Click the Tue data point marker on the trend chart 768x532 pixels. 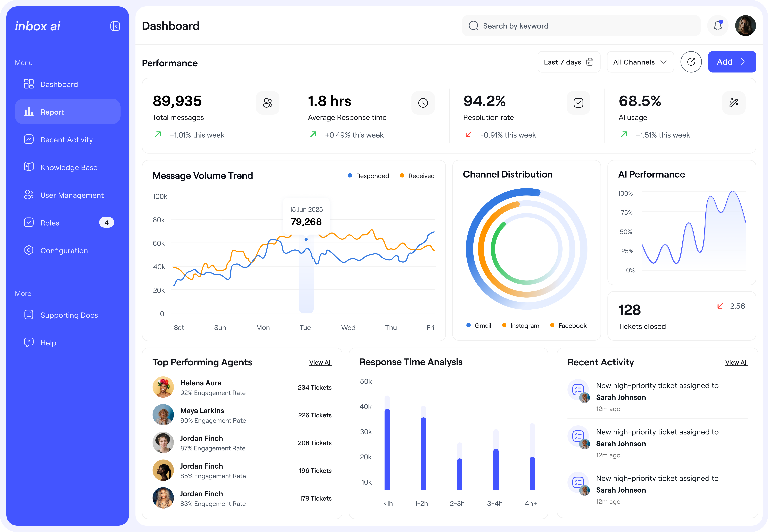306,239
